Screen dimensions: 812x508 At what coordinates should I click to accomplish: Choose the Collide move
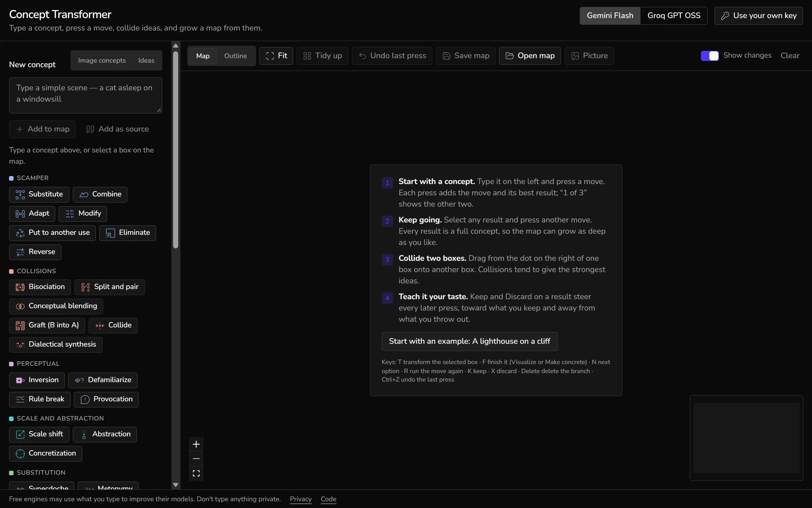pyautogui.click(x=113, y=325)
